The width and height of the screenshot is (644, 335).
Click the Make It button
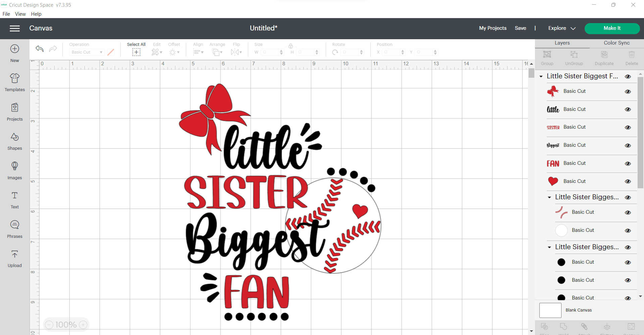click(x=612, y=28)
